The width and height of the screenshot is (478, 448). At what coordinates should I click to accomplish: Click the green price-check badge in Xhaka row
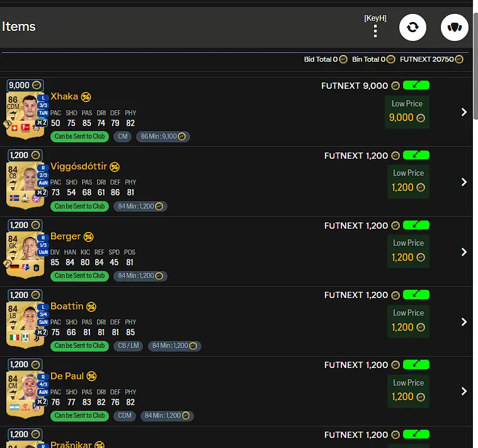click(416, 85)
